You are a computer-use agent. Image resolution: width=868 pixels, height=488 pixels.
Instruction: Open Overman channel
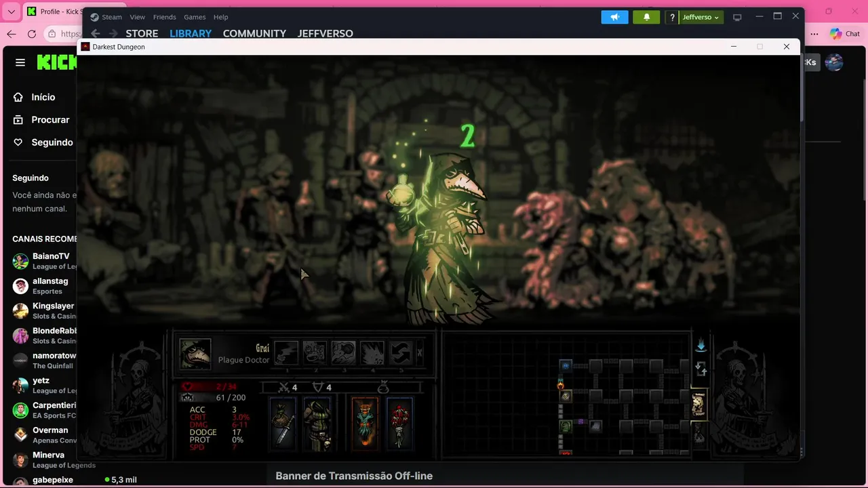[x=44, y=434]
